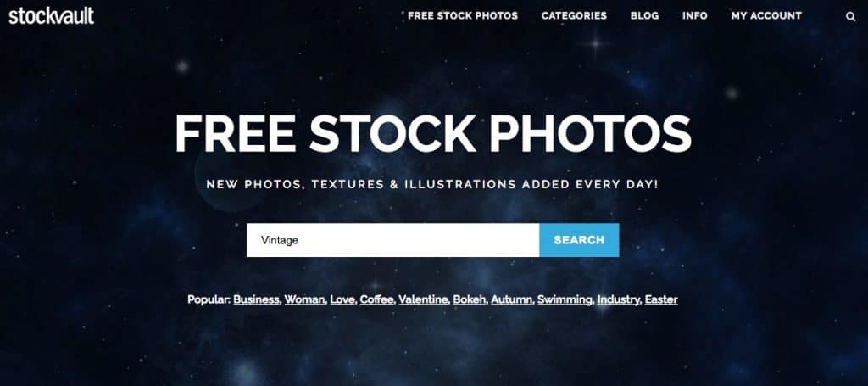Follow the Swimming popular link
The width and height of the screenshot is (868, 386).
(564, 299)
